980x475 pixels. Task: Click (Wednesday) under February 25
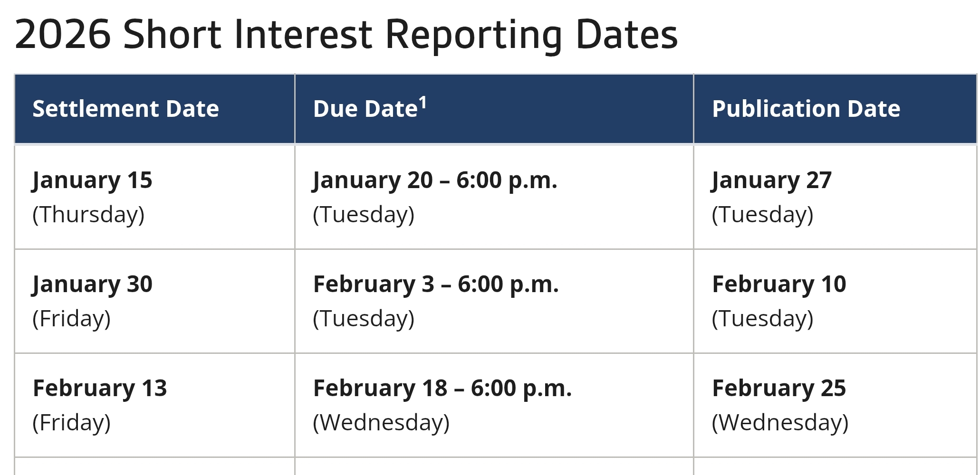pos(780,422)
